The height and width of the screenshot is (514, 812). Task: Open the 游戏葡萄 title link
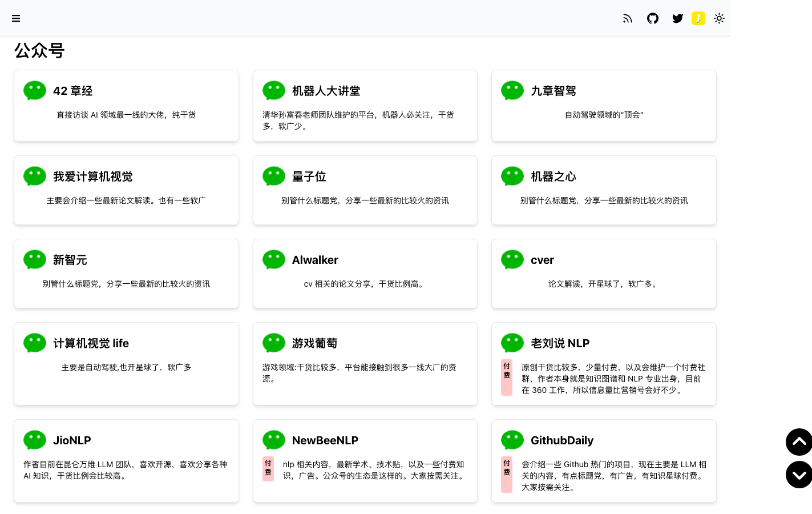point(315,343)
